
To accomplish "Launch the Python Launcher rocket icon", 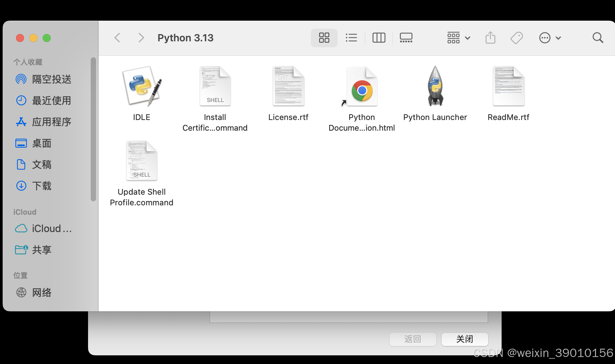I will [x=435, y=86].
